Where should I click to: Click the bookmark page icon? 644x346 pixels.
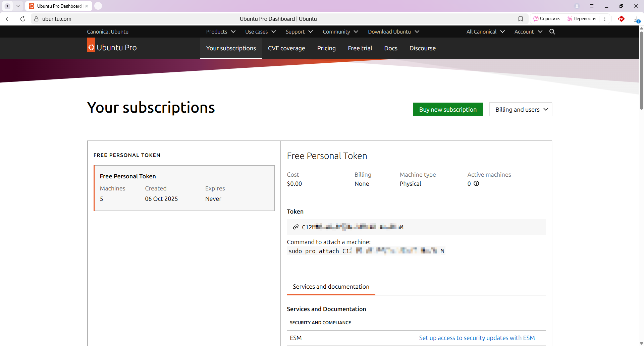click(x=521, y=19)
